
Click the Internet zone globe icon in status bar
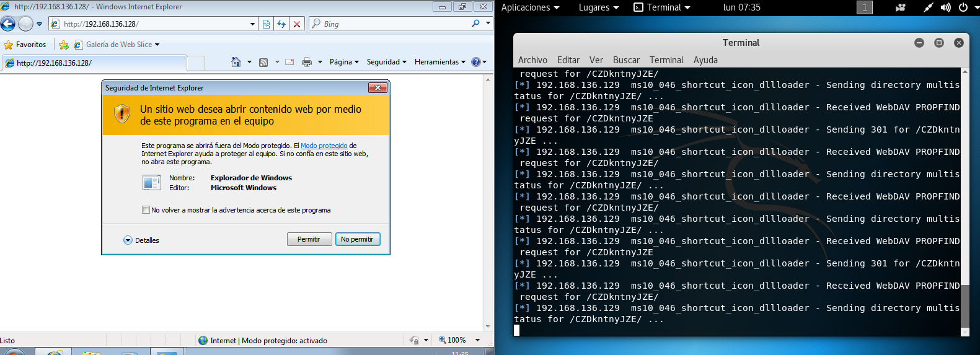tap(203, 340)
